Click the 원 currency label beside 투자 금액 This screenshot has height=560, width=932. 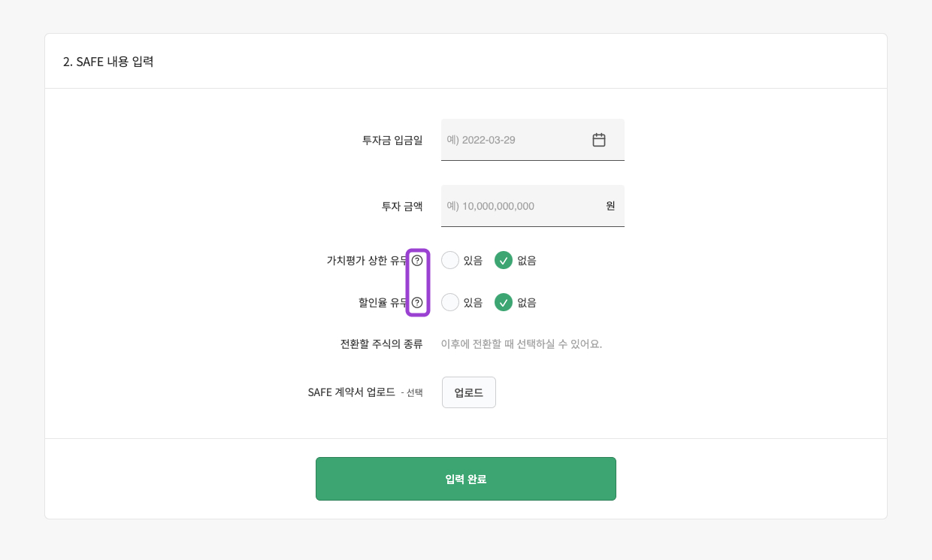610,206
